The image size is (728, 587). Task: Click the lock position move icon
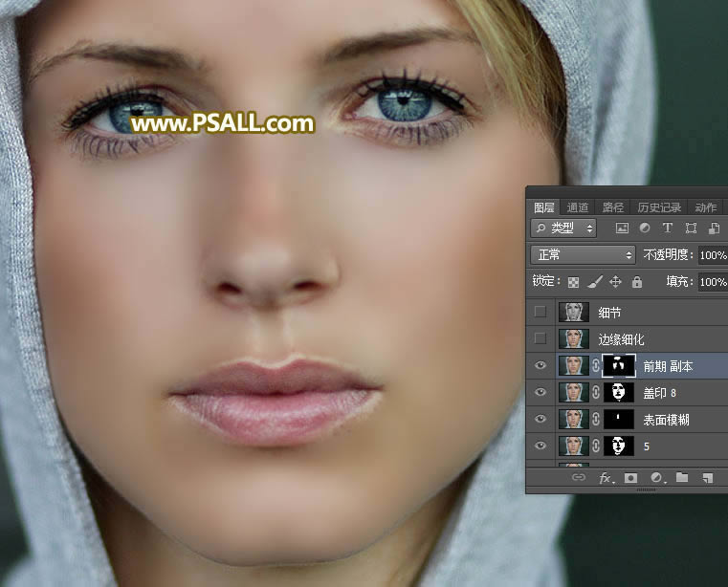tap(615, 282)
